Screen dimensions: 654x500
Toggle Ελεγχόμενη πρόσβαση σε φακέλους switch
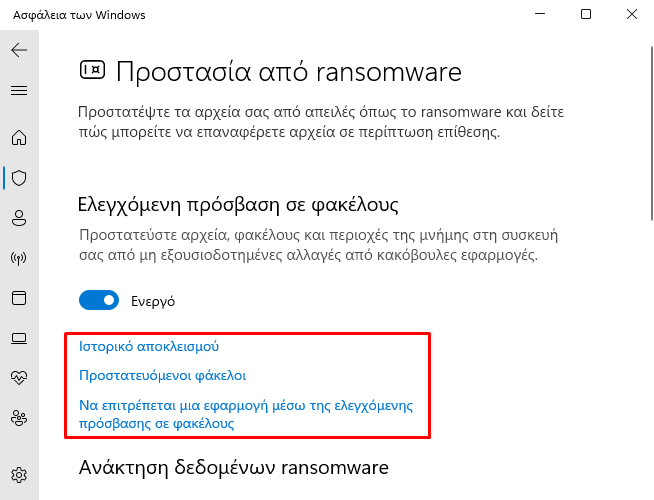point(99,300)
